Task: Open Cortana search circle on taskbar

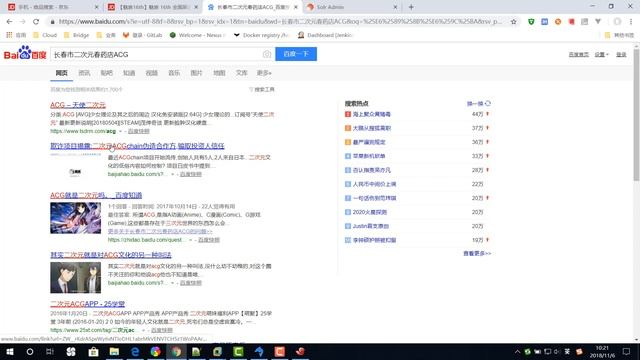Action: point(30,351)
